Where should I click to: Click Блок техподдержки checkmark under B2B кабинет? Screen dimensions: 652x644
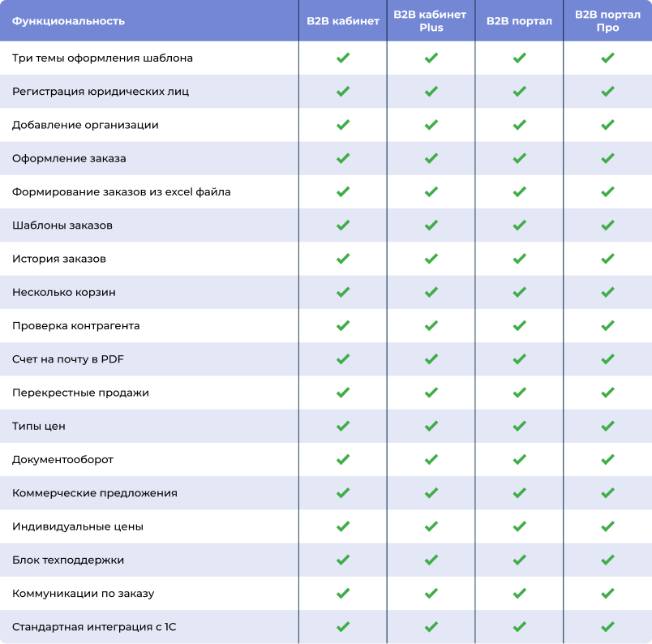coord(343,560)
